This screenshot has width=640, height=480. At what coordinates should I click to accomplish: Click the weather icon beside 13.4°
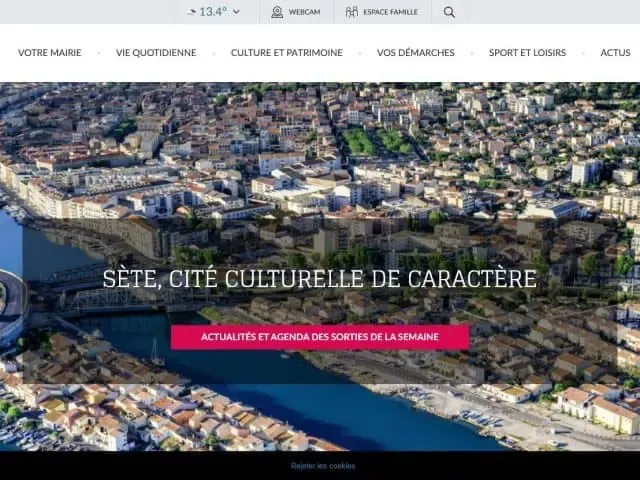tap(191, 12)
